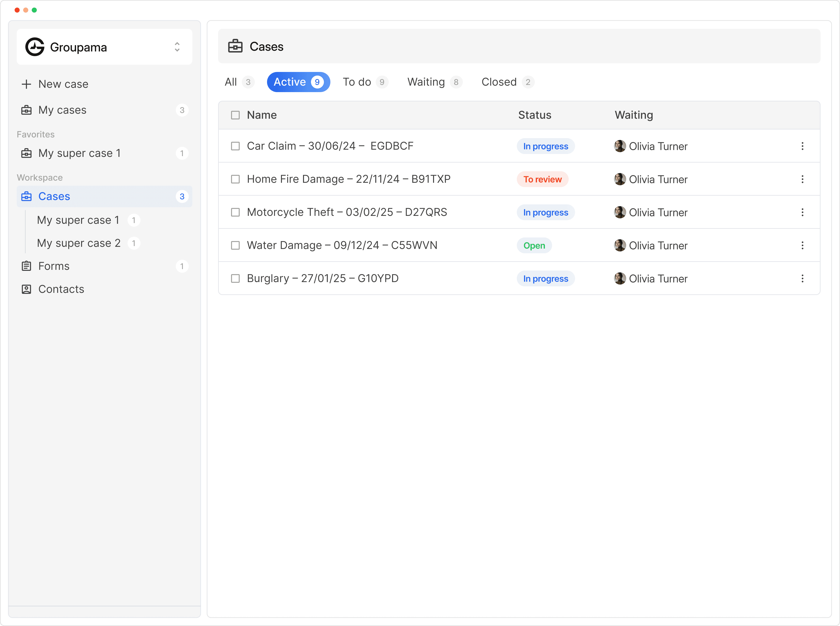The image size is (840, 626).
Task: Check the Home Fire Damage case checkbox
Action: [x=235, y=179]
